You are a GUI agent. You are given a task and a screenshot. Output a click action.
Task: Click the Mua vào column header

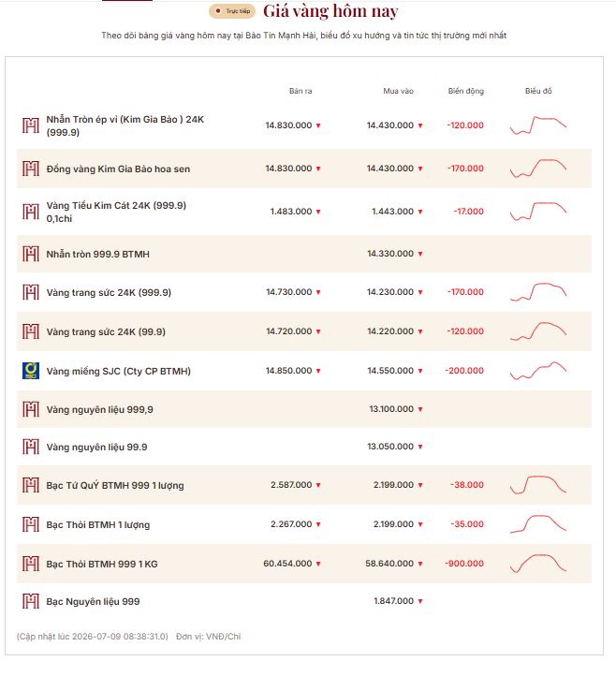point(398,91)
